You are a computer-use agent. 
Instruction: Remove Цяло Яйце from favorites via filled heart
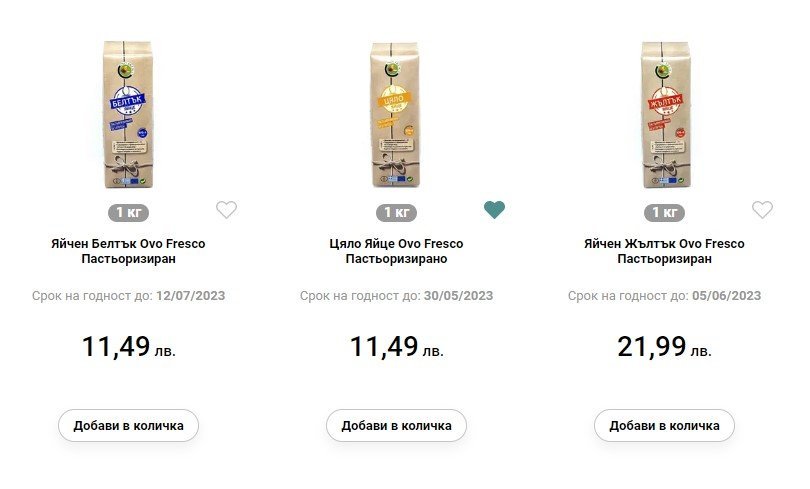[494, 210]
